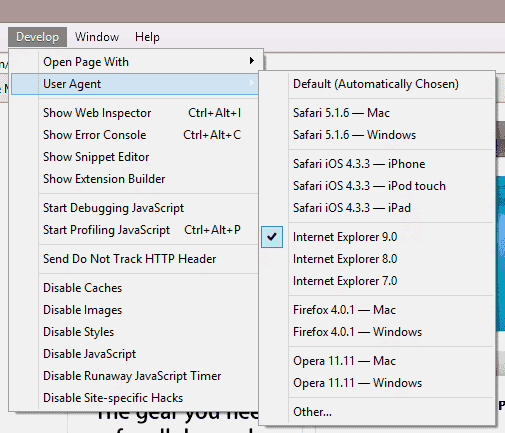Choose Safari 5.1.6 — Mac user agent
This screenshot has width=505, height=433.
(377, 113)
